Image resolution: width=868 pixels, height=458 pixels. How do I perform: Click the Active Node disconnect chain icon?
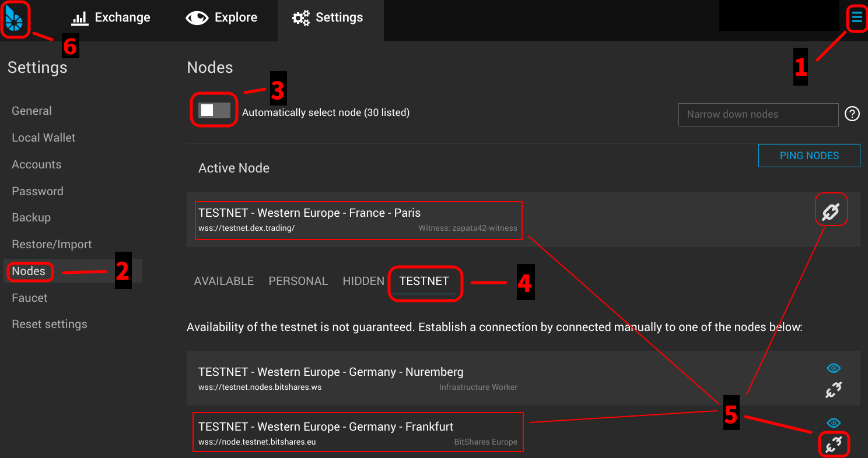(831, 212)
